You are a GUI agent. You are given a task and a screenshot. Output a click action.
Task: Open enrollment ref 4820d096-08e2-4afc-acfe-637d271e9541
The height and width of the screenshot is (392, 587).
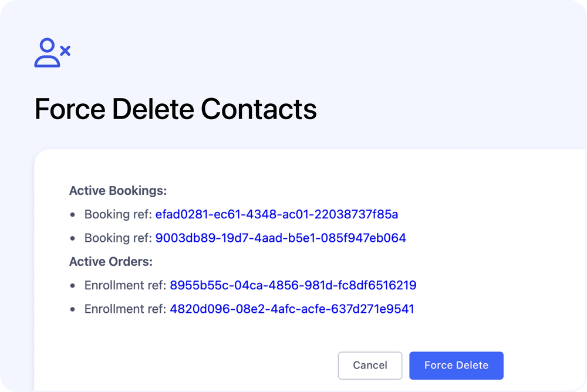(291, 309)
